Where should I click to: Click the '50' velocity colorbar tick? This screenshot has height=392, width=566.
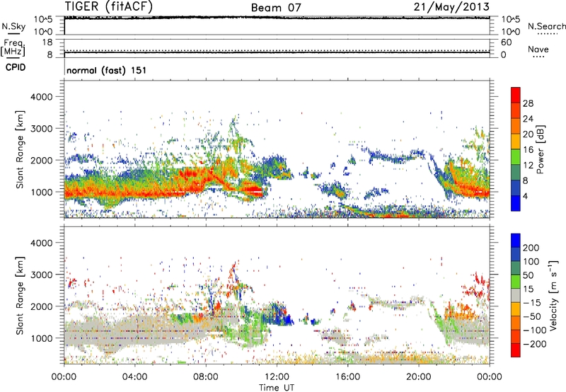click(x=528, y=275)
